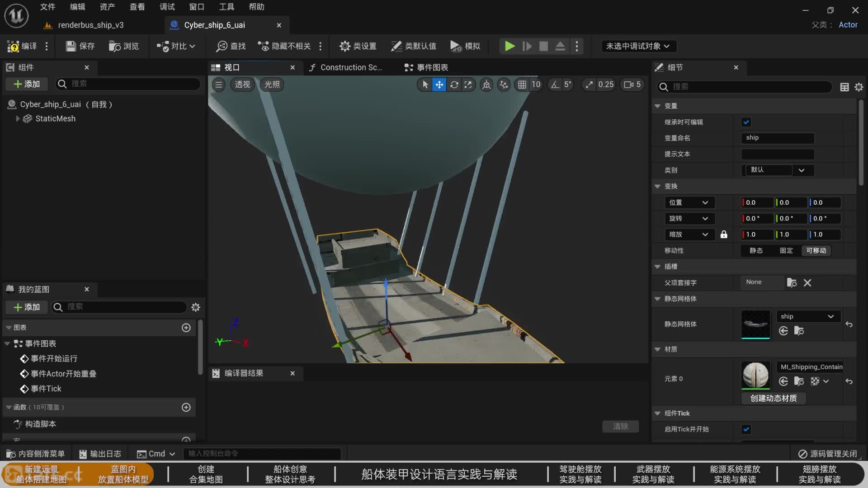868x488 pixels.
Task: Choose the select objects cursor tool
Action: pyautogui.click(x=425, y=84)
